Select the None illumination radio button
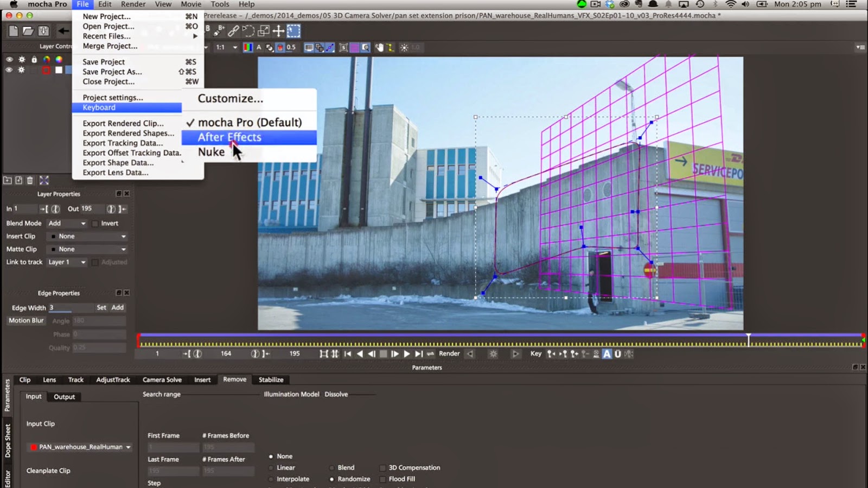The height and width of the screenshot is (488, 868). click(271, 457)
